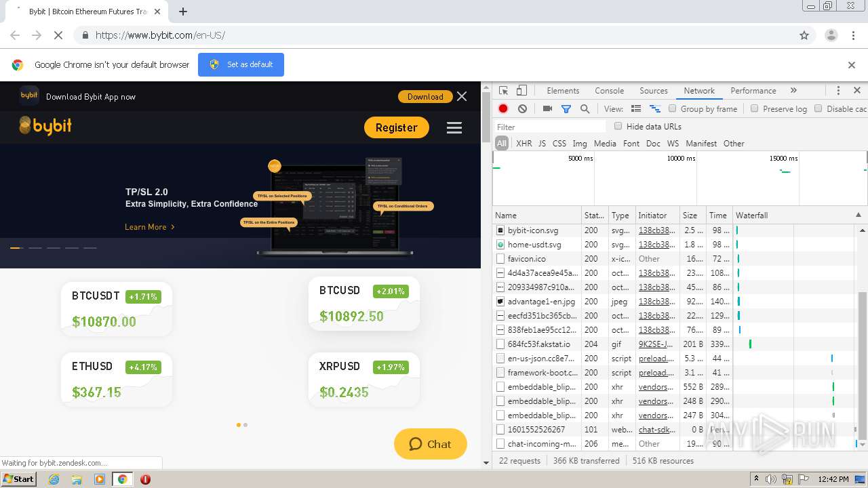868x488 pixels.
Task: Stop network recording with the red record button
Action: 503,108
